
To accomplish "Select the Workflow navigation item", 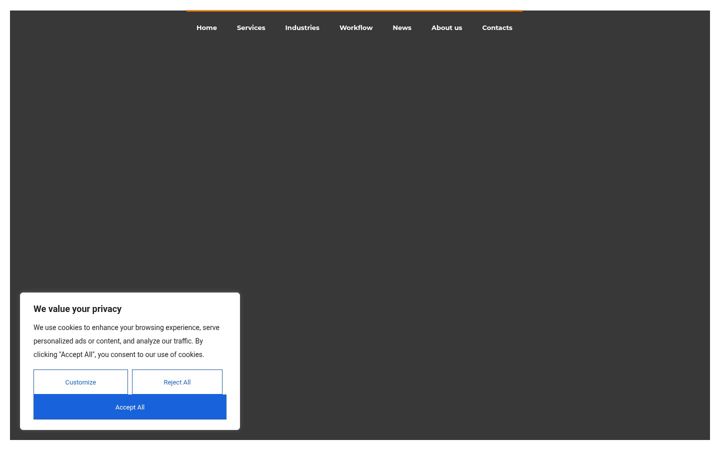I will point(356,28).
